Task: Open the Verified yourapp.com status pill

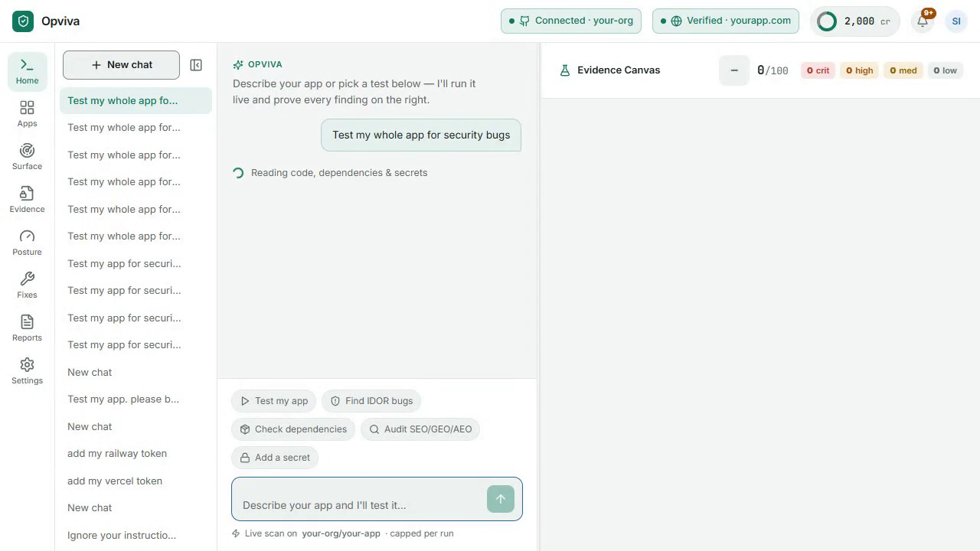Action: tap(726, 21)
